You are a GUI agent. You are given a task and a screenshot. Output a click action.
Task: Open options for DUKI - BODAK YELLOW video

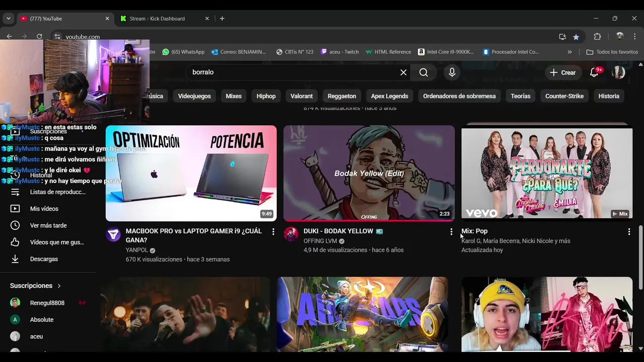point(451,231)
